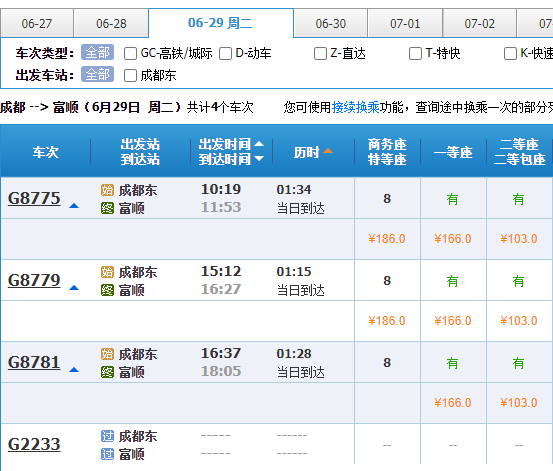Click G8779 ¥166.0 first class price
This screenshot has width=553, height=471.
(x=453, y=321)
